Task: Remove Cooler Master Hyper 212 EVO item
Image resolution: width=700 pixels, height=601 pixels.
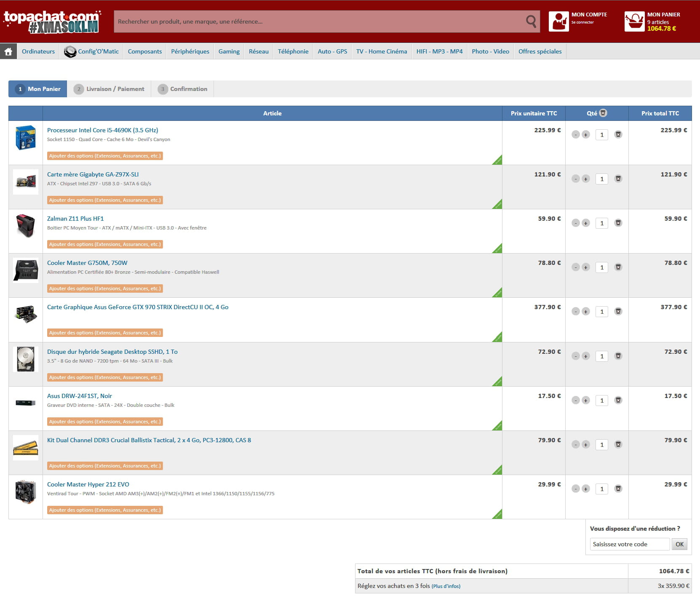Action: coord(618,489)
